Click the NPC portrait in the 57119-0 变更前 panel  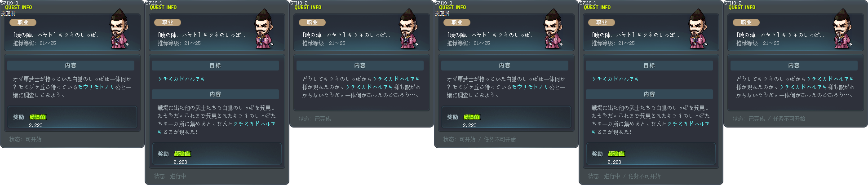pos(119,29)
